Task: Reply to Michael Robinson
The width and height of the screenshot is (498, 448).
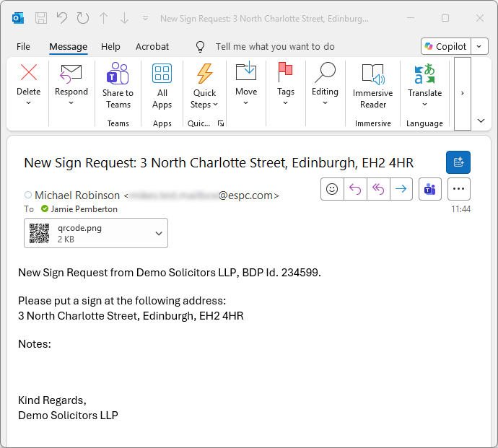Action: pyautogui.click(x=355, y=189)
